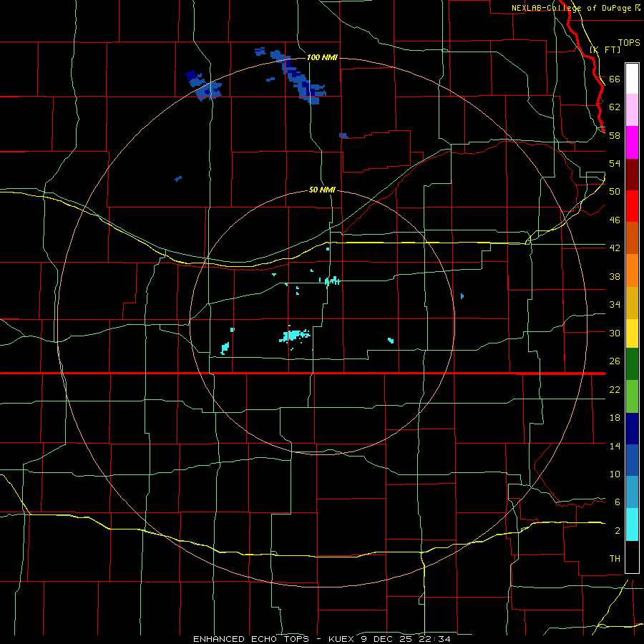Select the 42 scale value
The width and height of the screenshot is (644, 644).
pyautogui.click(x=615, y=248)
